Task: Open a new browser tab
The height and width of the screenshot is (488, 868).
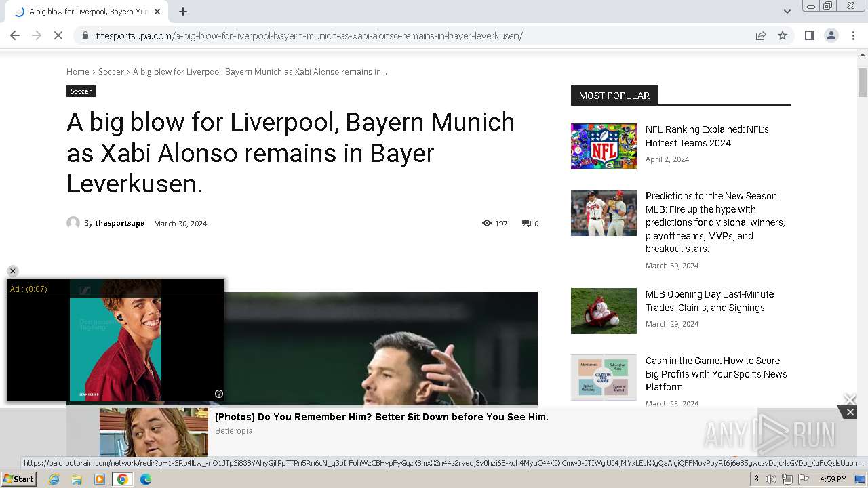Action: click(183, 12)
